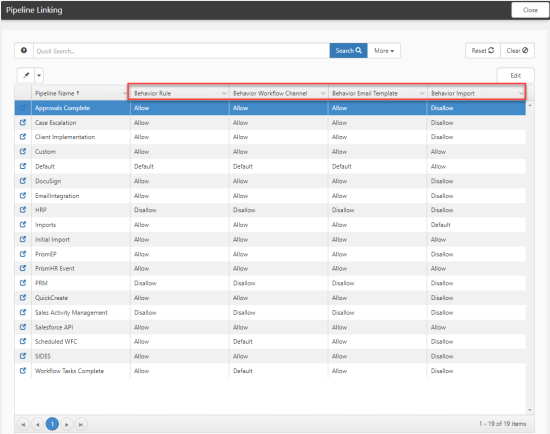Go to the last page icon
The image size is (550, 434).
point(81,425)
